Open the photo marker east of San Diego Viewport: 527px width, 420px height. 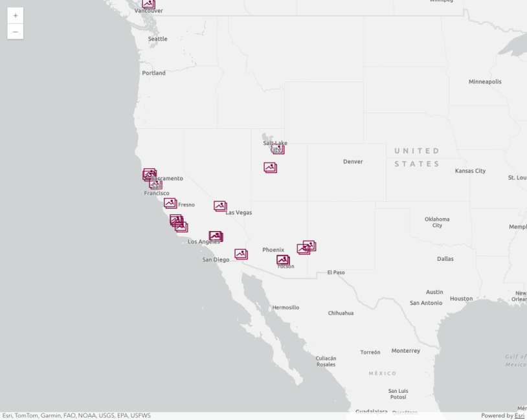241,254
